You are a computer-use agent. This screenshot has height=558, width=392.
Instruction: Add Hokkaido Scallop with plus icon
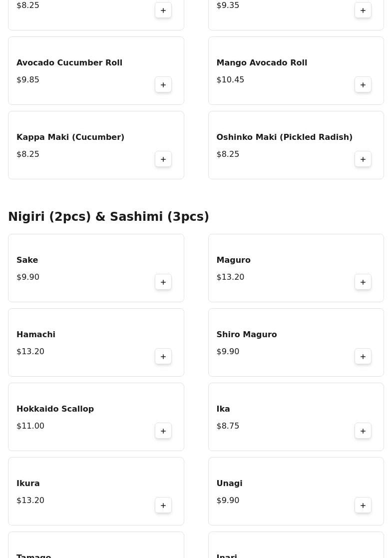click(x=163, y=431)
